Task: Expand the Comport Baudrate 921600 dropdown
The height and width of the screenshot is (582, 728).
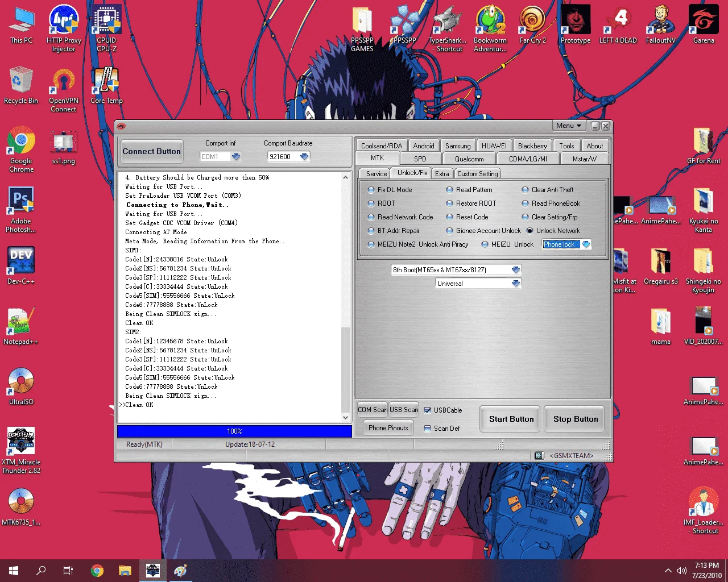Action: point(304,157)
